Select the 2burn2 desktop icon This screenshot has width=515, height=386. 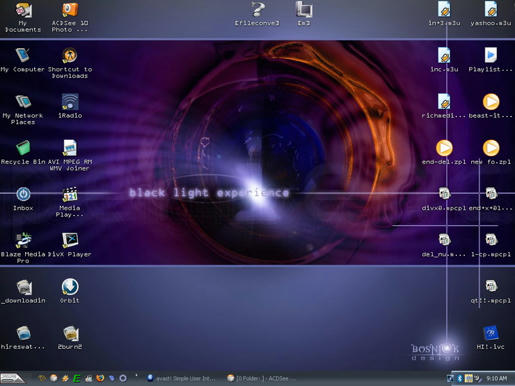pos(70,337)
